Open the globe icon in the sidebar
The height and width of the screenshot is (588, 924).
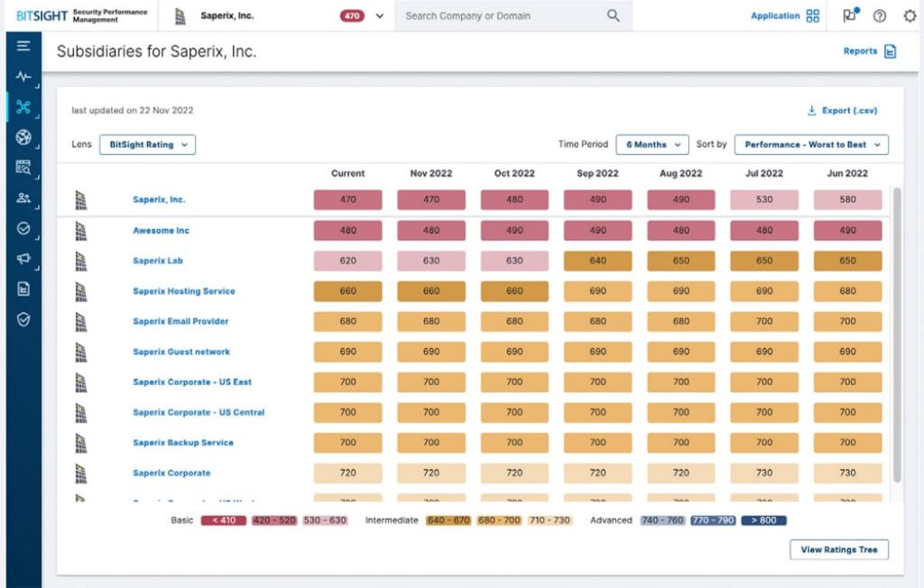click(24, 137)
